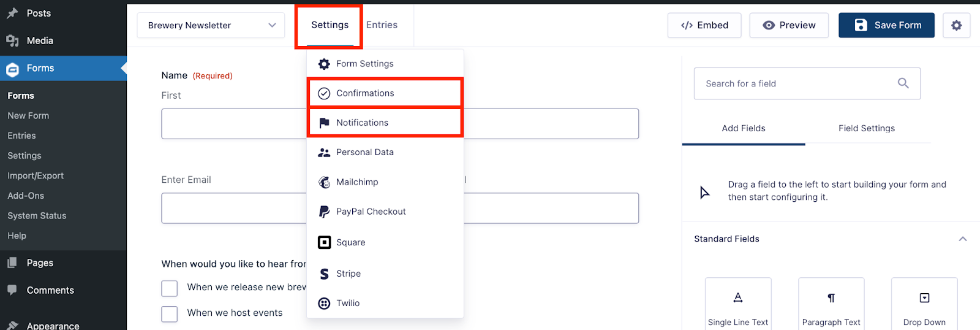The height and width of the screenshot is (330, 980).
Task: Check "When we release new brews" box
Action: click(170, 288)
